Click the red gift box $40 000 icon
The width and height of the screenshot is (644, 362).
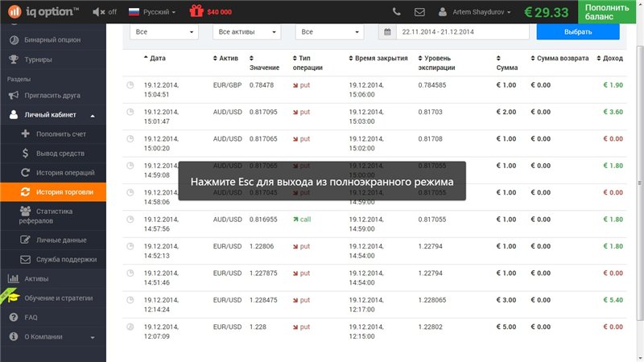pos(196,12)
